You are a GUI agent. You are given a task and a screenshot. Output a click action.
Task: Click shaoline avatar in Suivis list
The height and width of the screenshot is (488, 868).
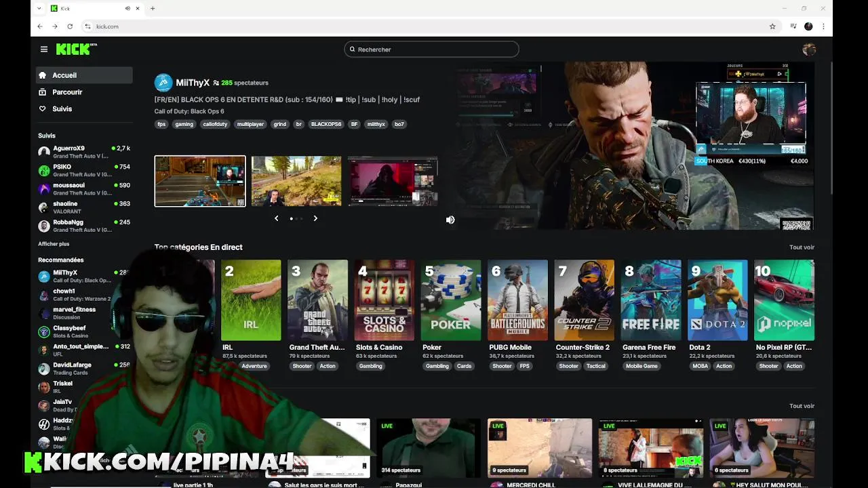click(x=44, y=207)
